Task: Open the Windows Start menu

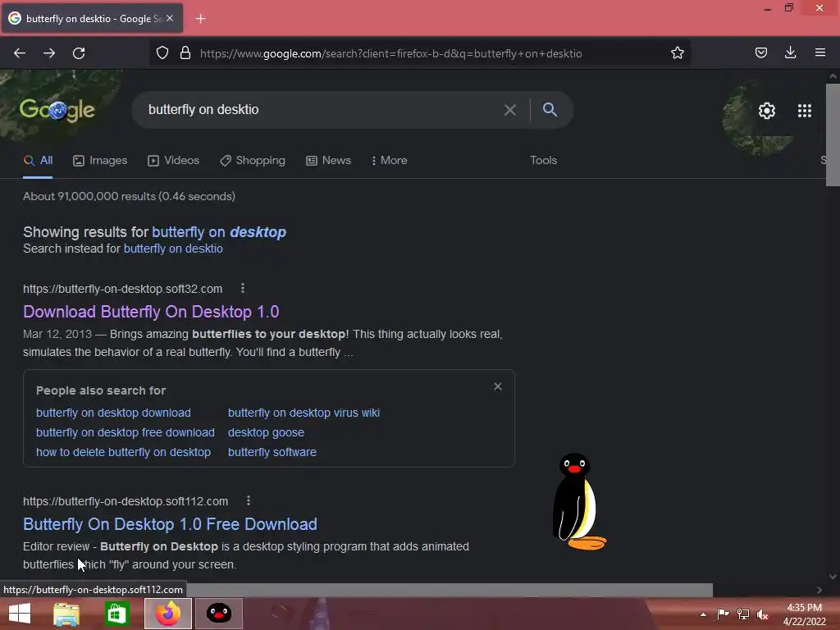Action: (20, 614)
